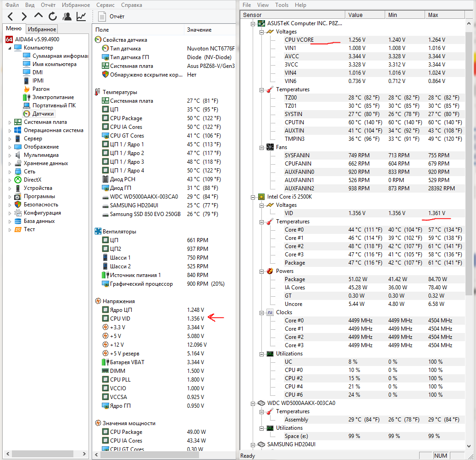Image resolution: width=476 pixels, height=460 pixels.
Task: Select the Портативный ПК tree item
Action: click(50, 105)
